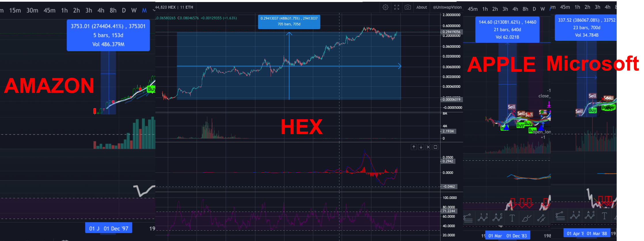Select daily D timeframe on Amazon chart
Viewport: 644px width, 241px height.
pos(124,10)
